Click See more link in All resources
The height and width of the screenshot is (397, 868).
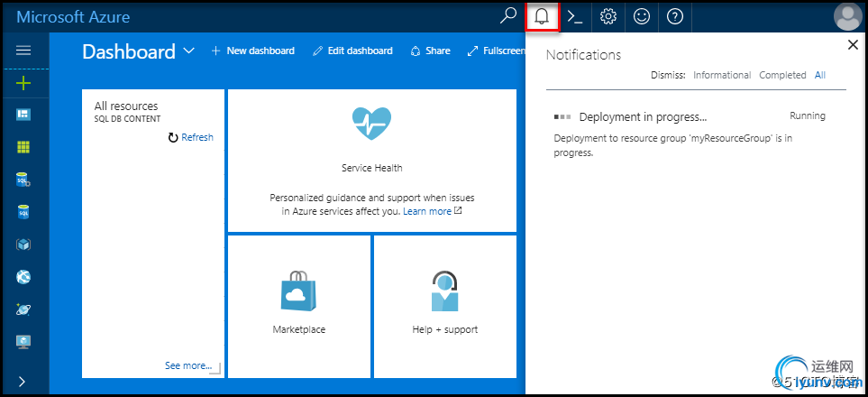tap(188, 365)
